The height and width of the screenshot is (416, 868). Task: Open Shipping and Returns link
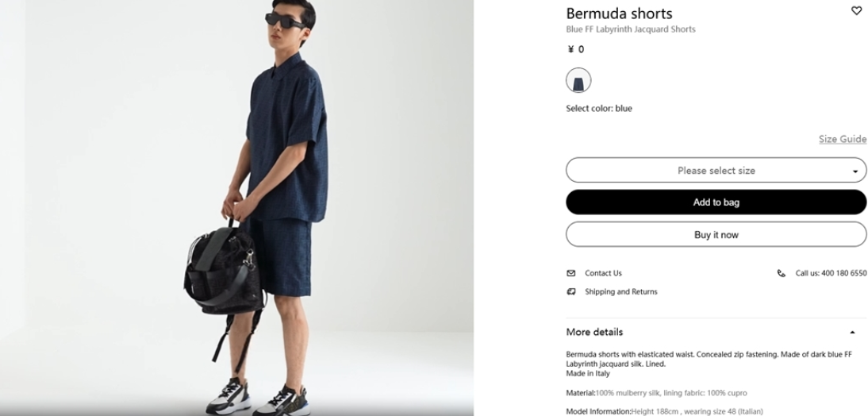(x=621, y=291)
